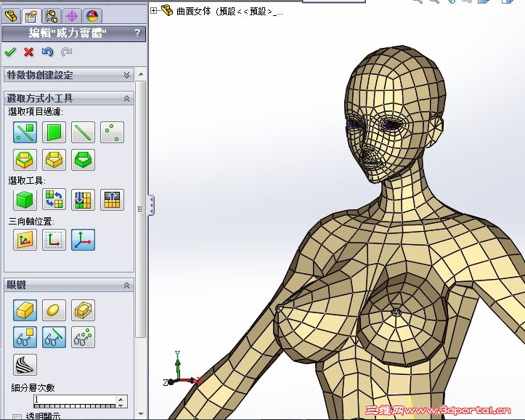Click the greyed redo arrow
525x420 pixels.
pyautogui.click(x=66, y=52)
